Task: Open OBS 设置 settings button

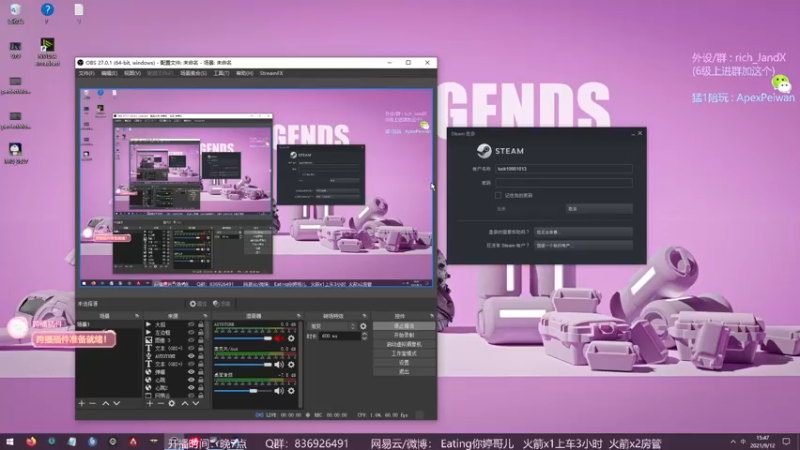Action: [404, 363]
